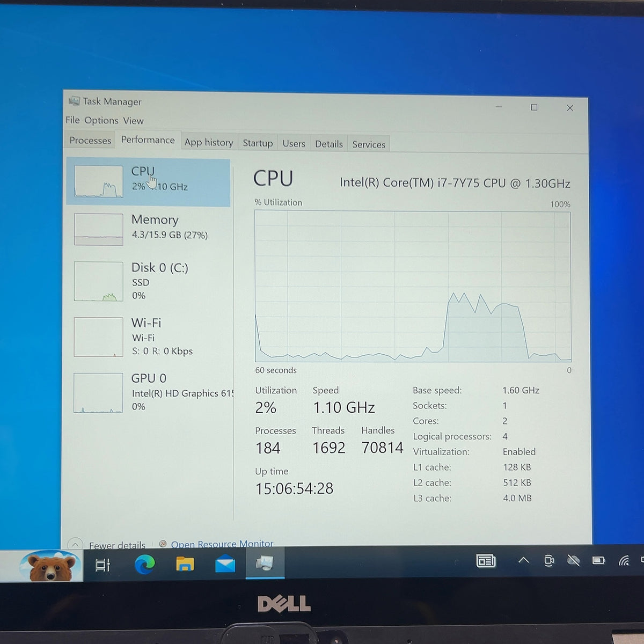The height and width of the screenshot is (644, 644).
Task: Click the Task Manager title bar icon
Action: [x=74, y=101]
